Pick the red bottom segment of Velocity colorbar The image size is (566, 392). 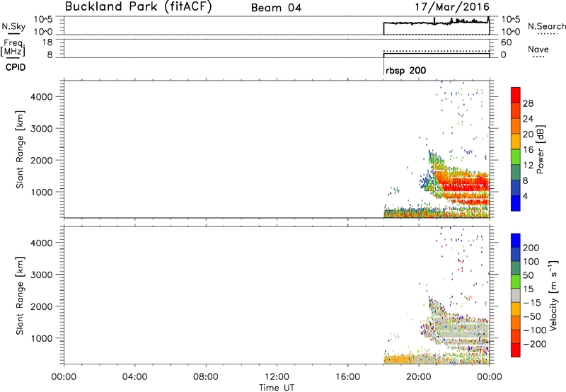516,350
